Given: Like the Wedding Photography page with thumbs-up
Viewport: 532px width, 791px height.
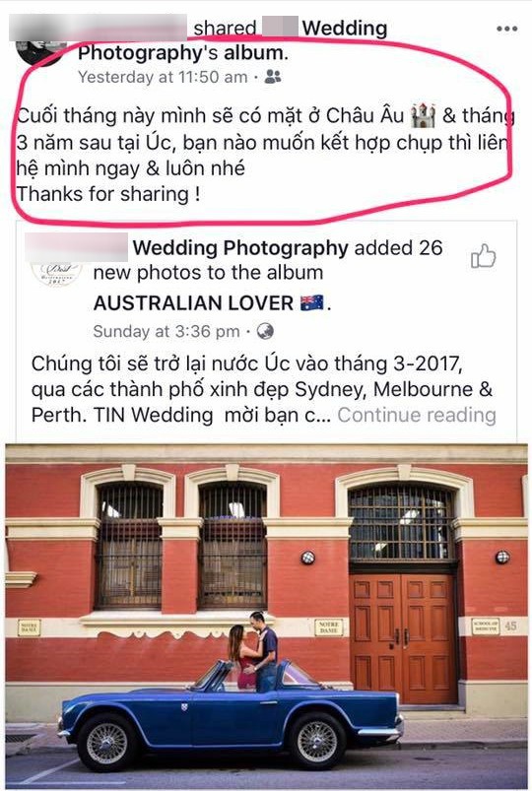Looking at the screenshot, I should pyautogui.click(x=483, y=256).
